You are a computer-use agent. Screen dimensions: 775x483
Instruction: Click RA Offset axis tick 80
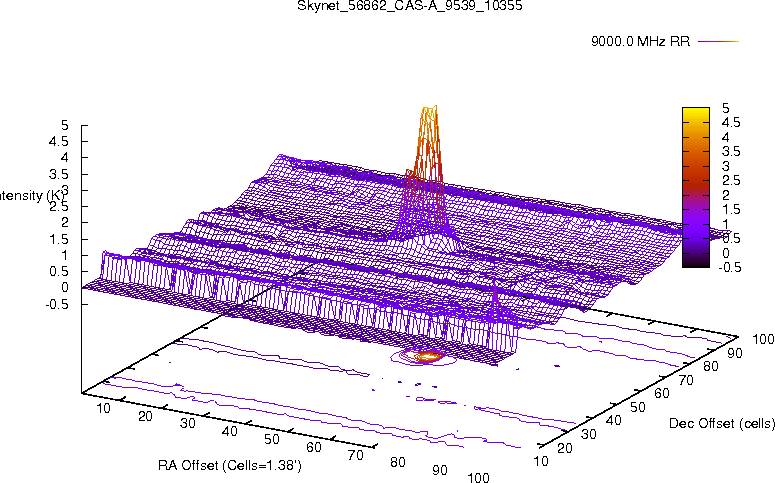[x=397, y=462]
